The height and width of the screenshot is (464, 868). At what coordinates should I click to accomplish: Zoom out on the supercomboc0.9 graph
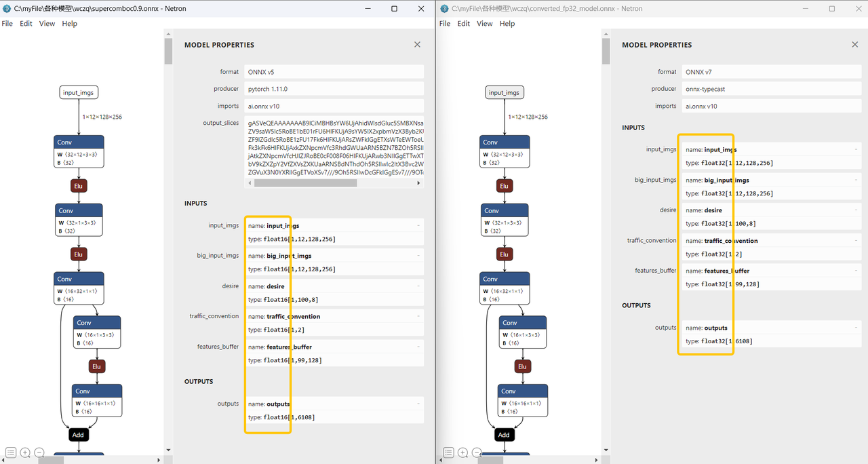39,452
